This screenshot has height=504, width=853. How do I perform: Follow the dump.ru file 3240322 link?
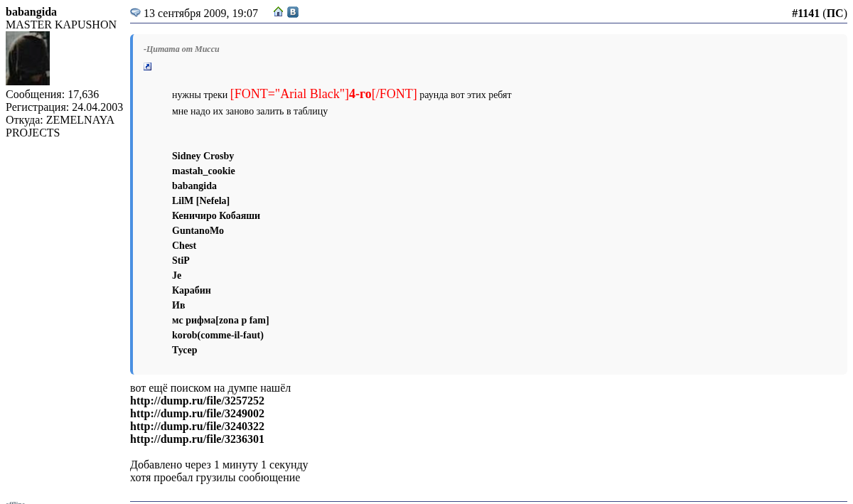click(197, 427)
